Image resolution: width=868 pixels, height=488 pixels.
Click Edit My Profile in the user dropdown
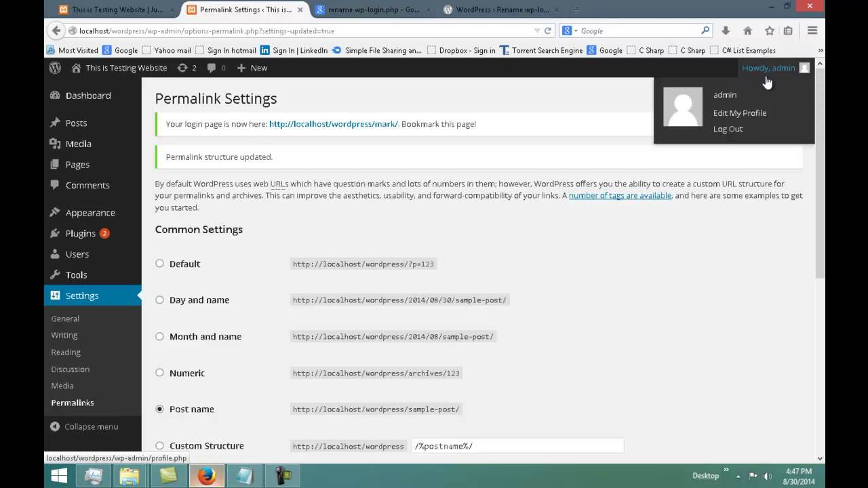739,113
